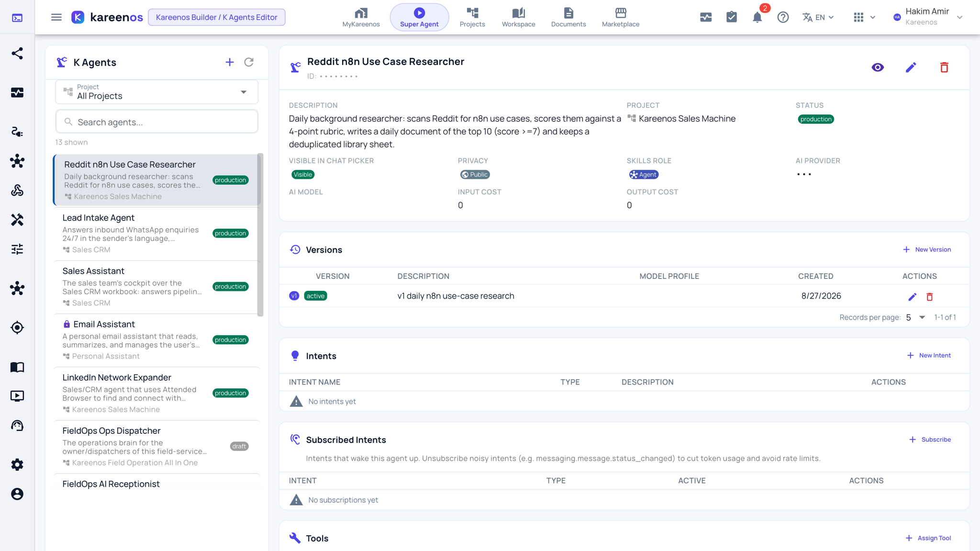Open the account profile icon in the left sidebar
980x551 pixels.
[x=17, y=494]
